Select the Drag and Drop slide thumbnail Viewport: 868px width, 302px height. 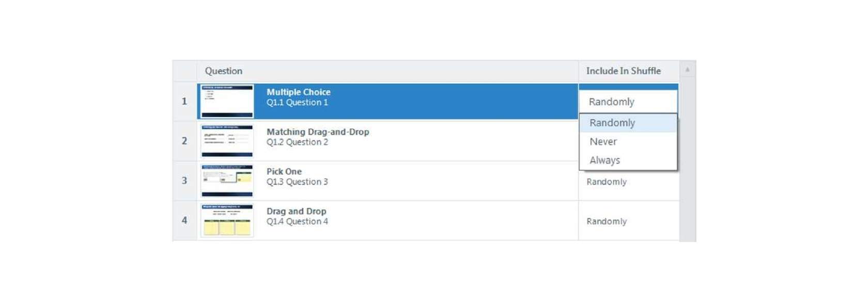(227, 220)
